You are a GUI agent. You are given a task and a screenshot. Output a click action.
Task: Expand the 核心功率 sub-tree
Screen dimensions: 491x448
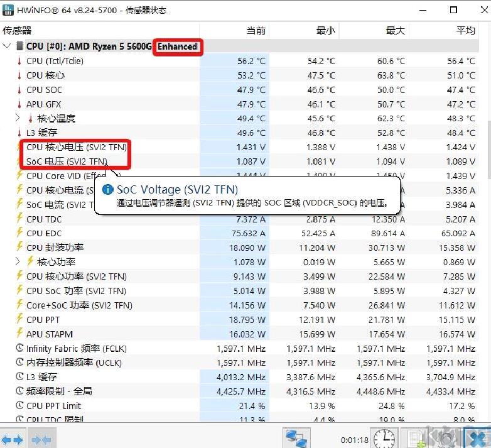click(18, 261)
